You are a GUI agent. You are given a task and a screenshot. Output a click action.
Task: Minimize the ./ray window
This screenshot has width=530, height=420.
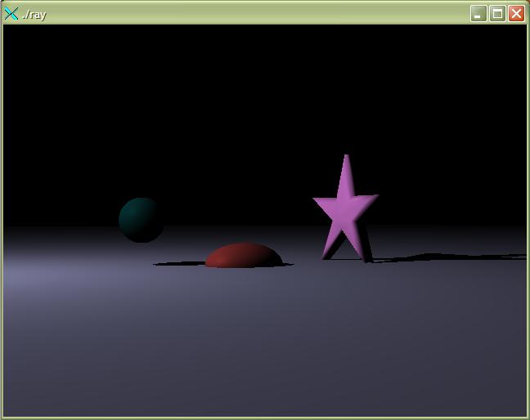pos(478,14)
